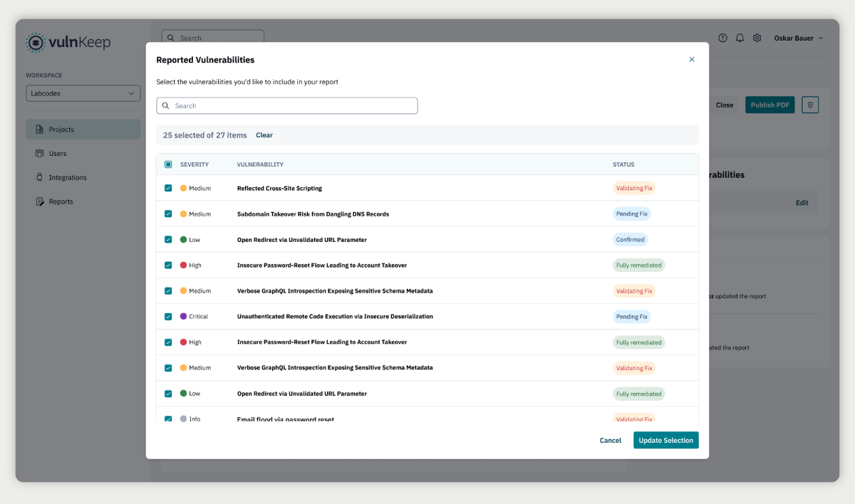
Task: Cancel the vulnerability selection dialog
Action: pyautogui.click(x=611, y=441)
